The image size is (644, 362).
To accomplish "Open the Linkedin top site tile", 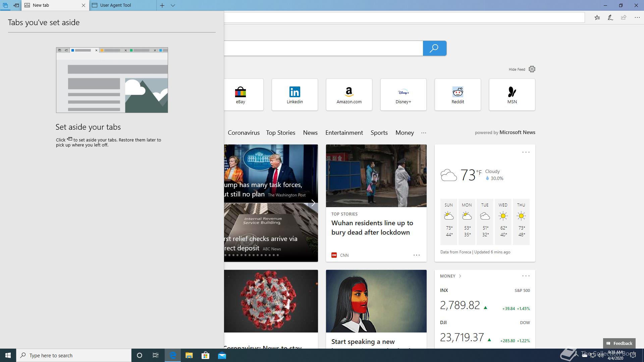I will (x=295, y=95).
